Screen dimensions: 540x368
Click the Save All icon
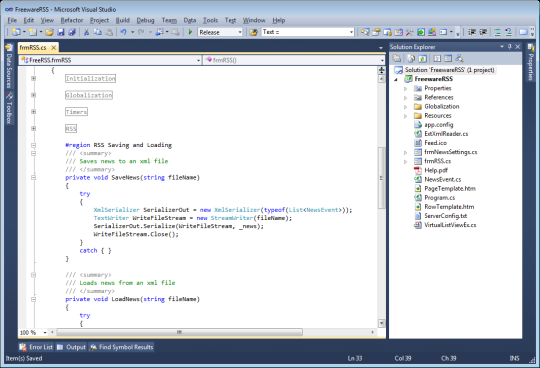[x=72, y=32]
